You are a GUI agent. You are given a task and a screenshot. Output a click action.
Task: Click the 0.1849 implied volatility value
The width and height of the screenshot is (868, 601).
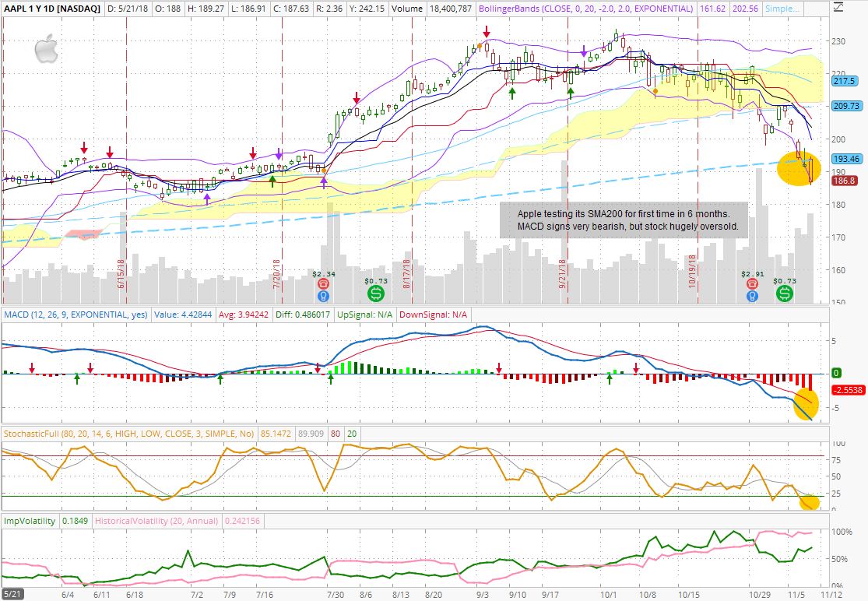75,521
